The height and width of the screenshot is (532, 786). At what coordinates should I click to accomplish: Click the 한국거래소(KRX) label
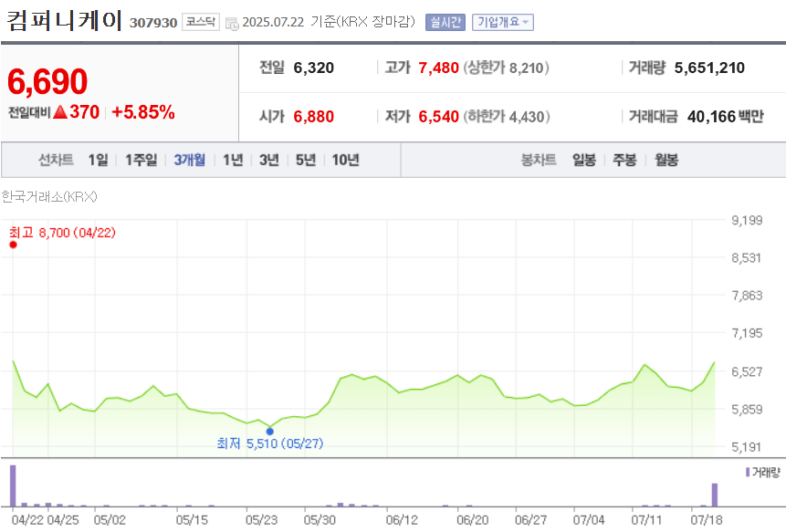[x=49, y=196]
